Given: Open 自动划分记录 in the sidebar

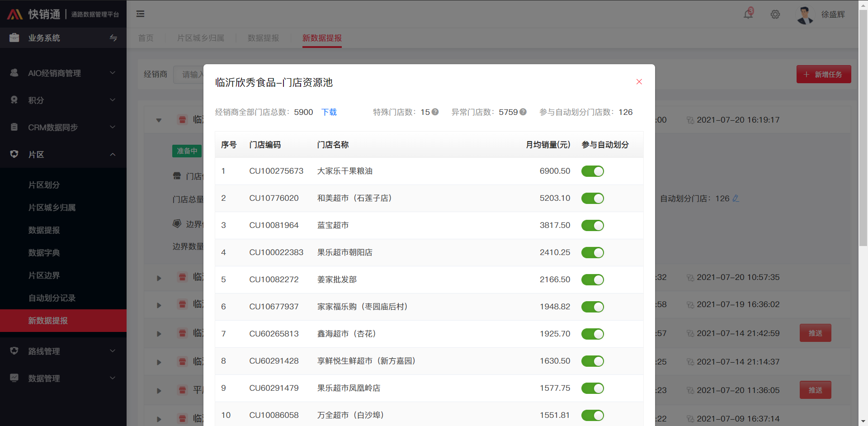Looking at the screenshot, I should [52, 298].
